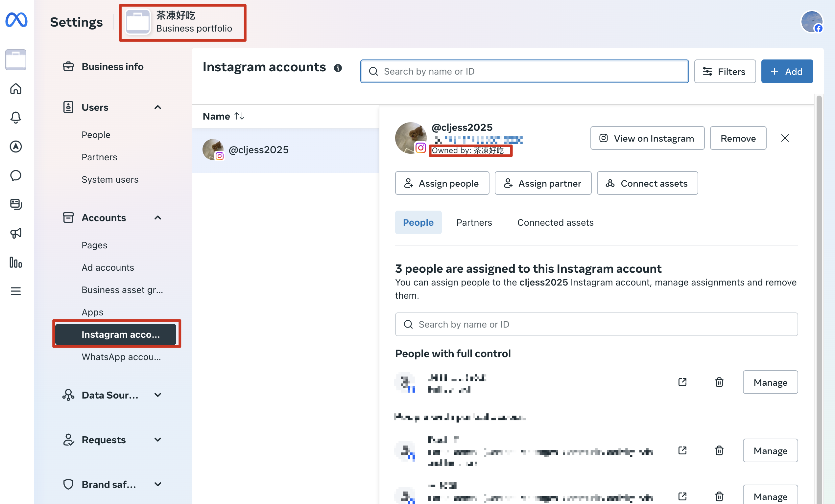Click Manage for second listed person
The height and width of the screenshot is (504, 835).
(x=770, y=450)
